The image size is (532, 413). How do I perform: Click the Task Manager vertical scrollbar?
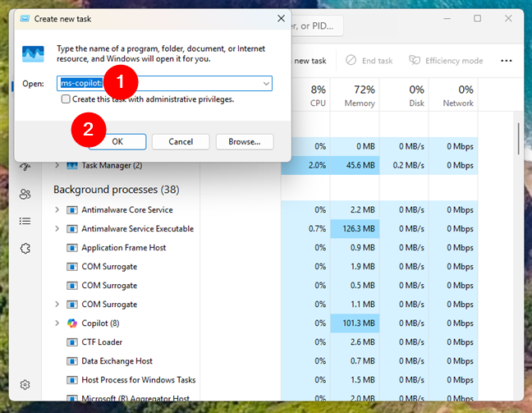(x=518, y=139)
